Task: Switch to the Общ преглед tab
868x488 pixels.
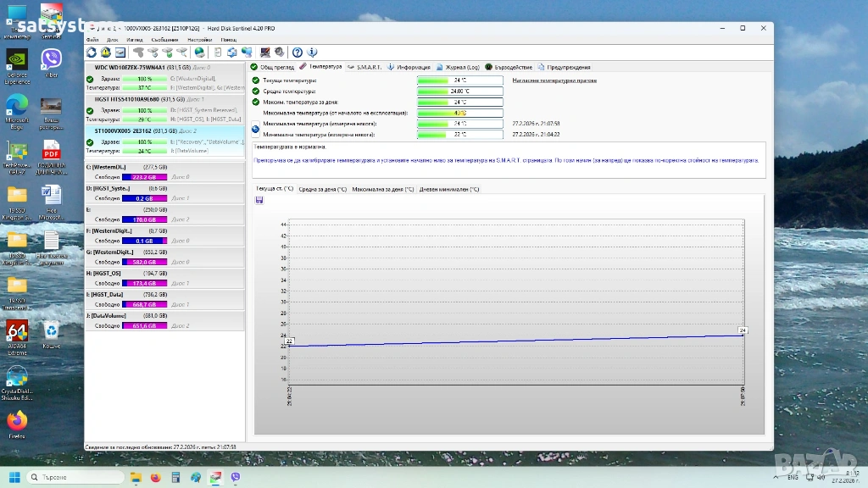Action: [x=272, y=67]
